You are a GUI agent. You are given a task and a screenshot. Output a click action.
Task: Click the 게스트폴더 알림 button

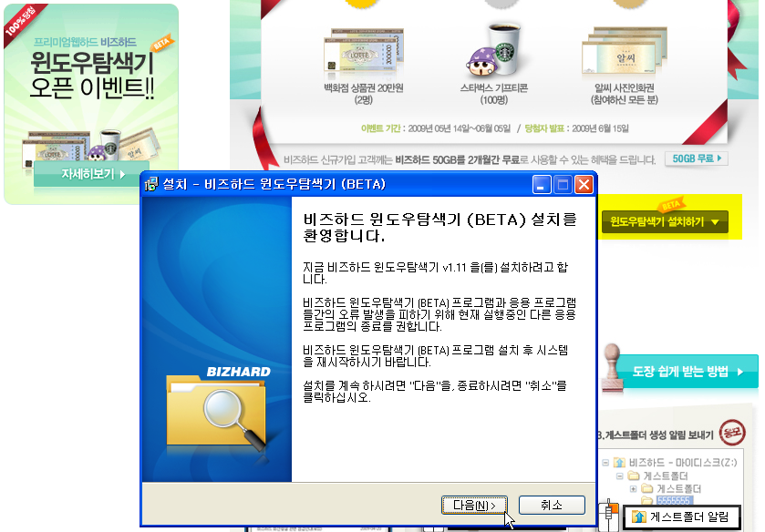682,517
